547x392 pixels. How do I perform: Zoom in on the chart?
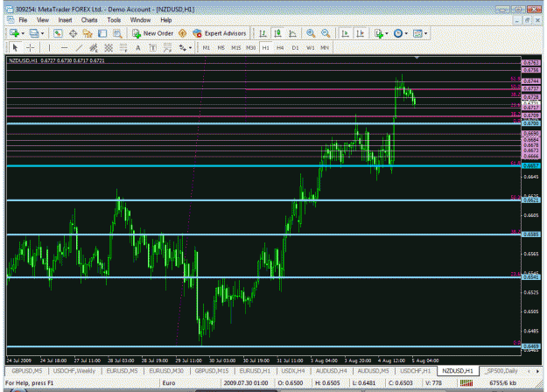click(x=311, y=33)
